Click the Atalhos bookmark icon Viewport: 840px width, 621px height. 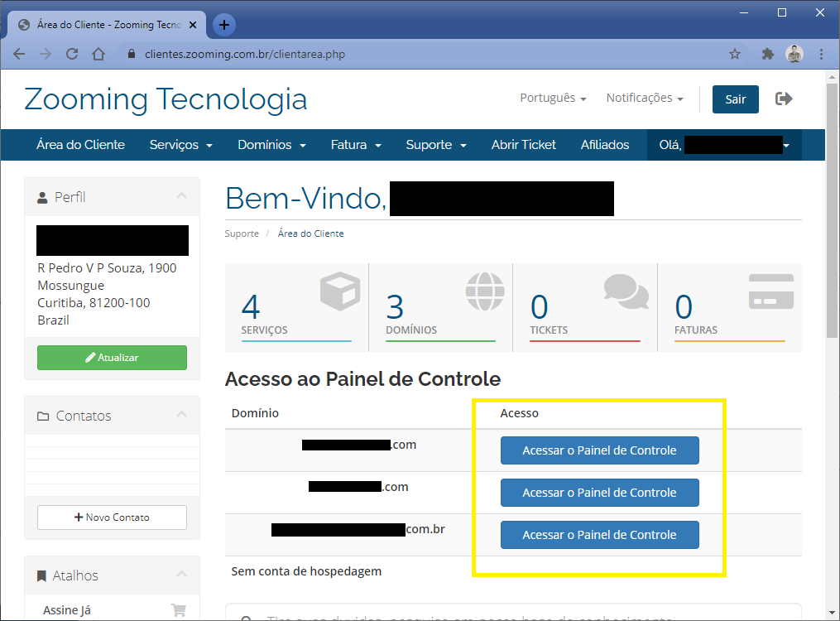click(x=41, y=576)
